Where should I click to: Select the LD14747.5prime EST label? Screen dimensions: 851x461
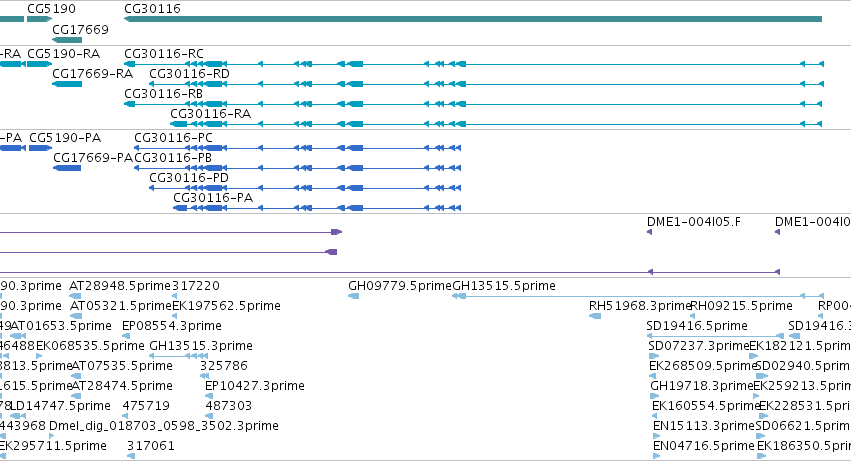(x=60, y=406)
